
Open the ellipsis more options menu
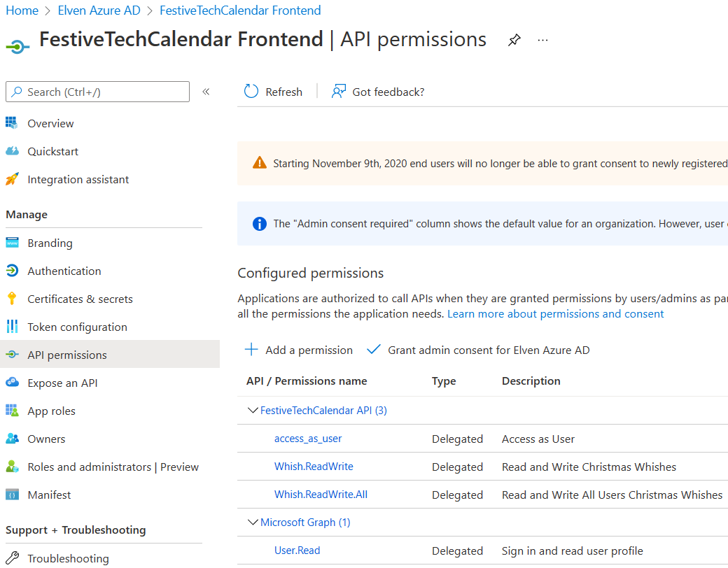point(542,41)
